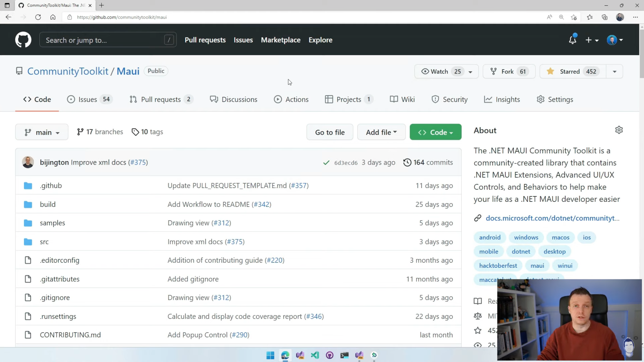Open the Security tab
The image size is (644, 362).
pyautogui.click(x=449, y=99)
